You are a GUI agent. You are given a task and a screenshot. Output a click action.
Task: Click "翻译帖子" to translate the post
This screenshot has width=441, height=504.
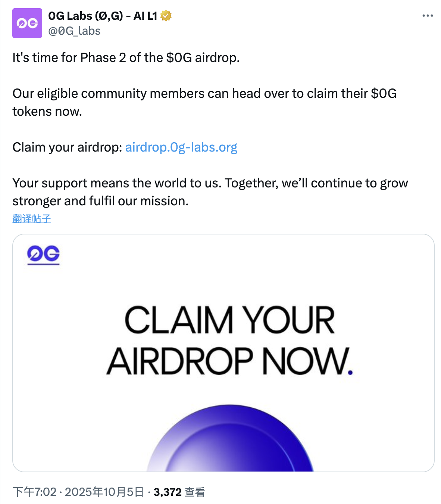[32, 219]
